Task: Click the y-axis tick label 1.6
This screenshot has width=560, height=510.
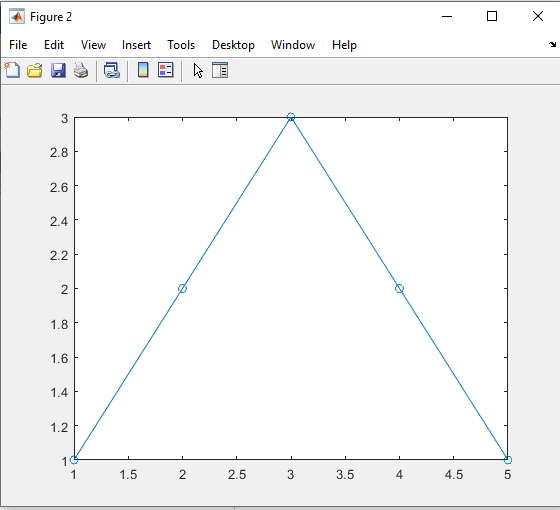Action: (59, 358)
